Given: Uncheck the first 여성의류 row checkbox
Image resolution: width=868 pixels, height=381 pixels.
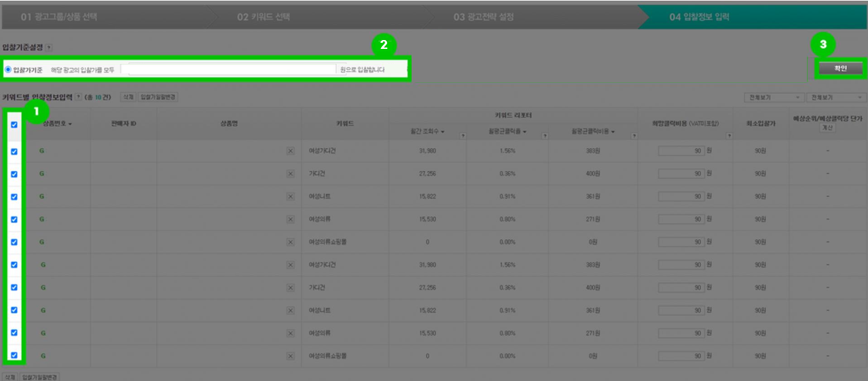Looking at the screenshot, I should [14, 219].
